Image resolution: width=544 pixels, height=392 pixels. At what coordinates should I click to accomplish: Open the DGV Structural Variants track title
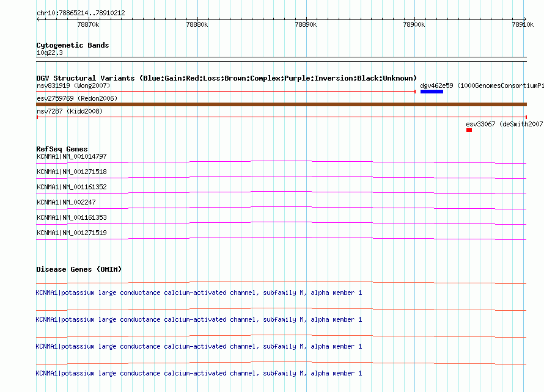point(226,78)
